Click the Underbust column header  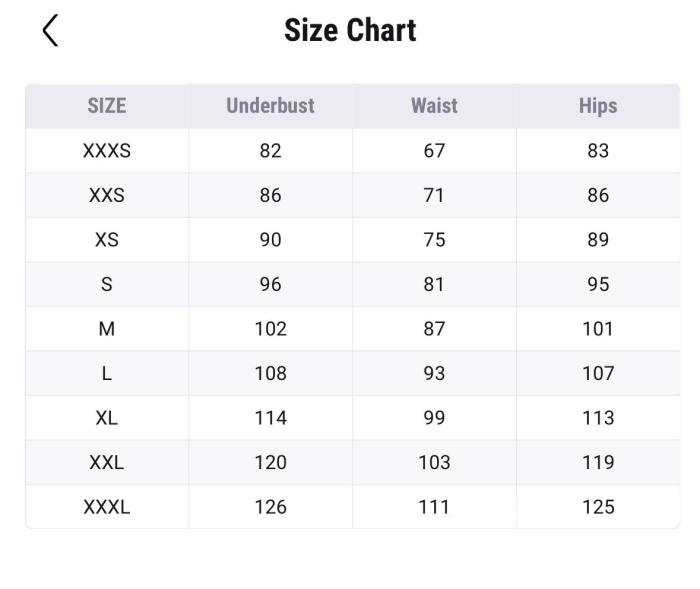270,106
